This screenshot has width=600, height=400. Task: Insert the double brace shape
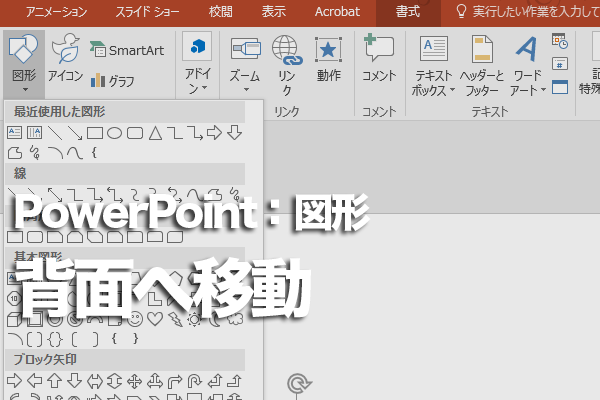pyautogui.click(x=55, y=339)
